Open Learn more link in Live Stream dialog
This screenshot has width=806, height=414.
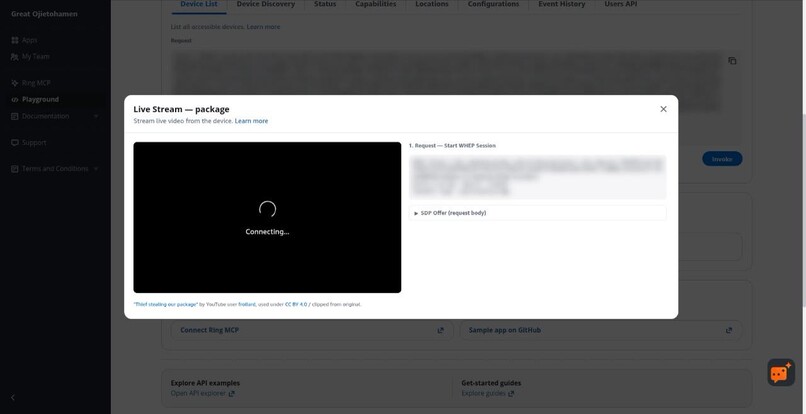[251, 121]
